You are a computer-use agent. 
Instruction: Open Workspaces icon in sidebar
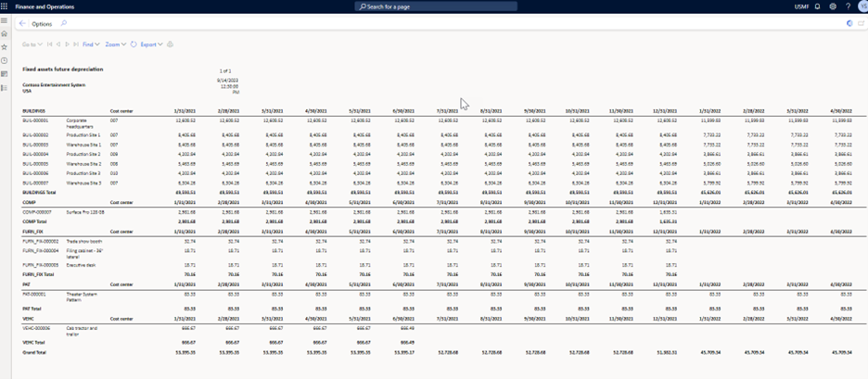pyautogui.click(x=4, y=73)
